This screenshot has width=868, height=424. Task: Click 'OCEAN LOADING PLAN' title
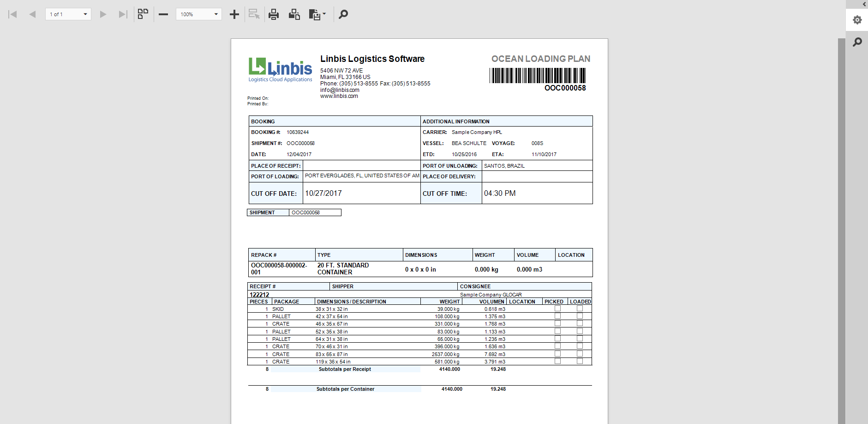tap(541, 59)
